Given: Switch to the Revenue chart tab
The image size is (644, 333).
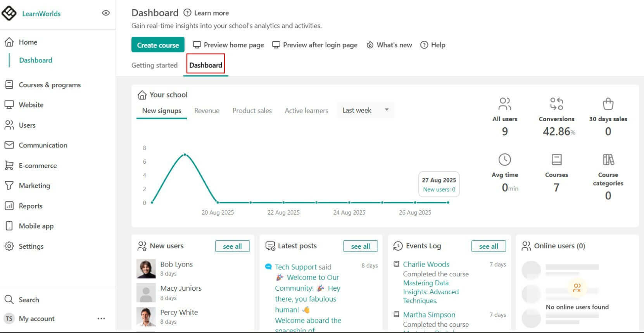Looking at the screenshot, I should coord(207,111).
